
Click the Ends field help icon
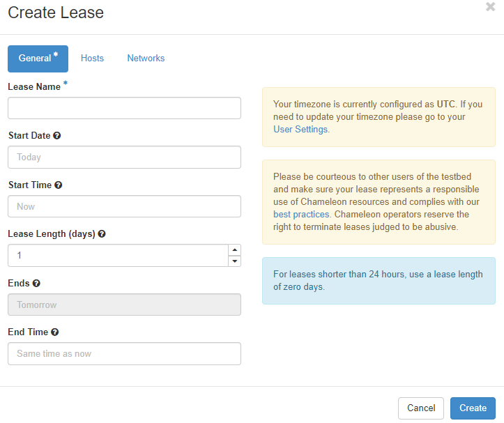click(36, 284)
